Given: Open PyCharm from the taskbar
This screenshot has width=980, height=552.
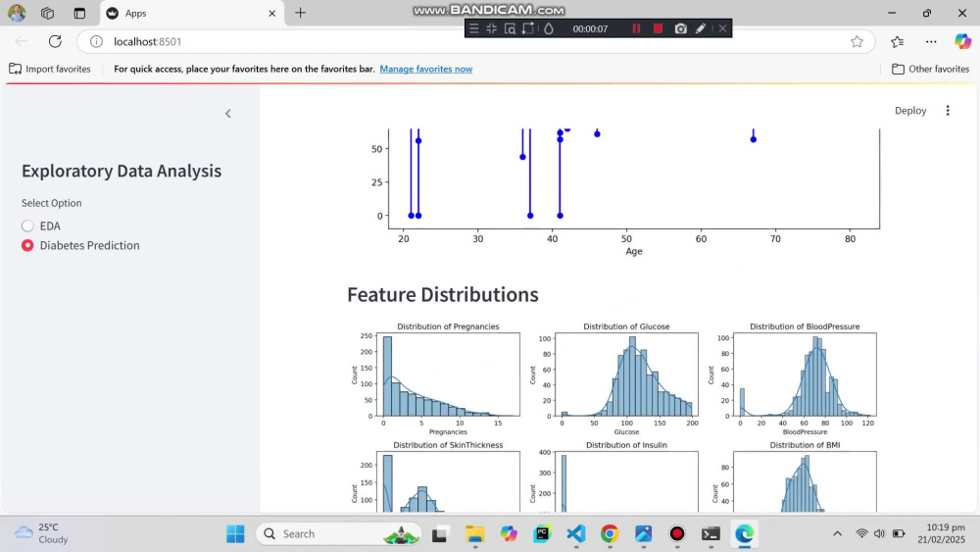Looking at the screenshot, I should [542, 534].
